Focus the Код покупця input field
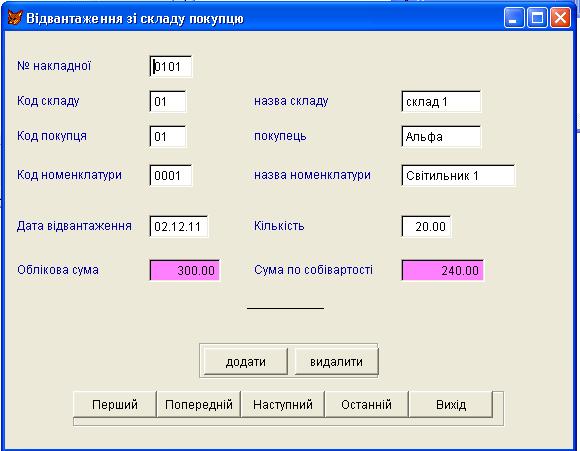 pyautogui.click(x=168, y=137)
